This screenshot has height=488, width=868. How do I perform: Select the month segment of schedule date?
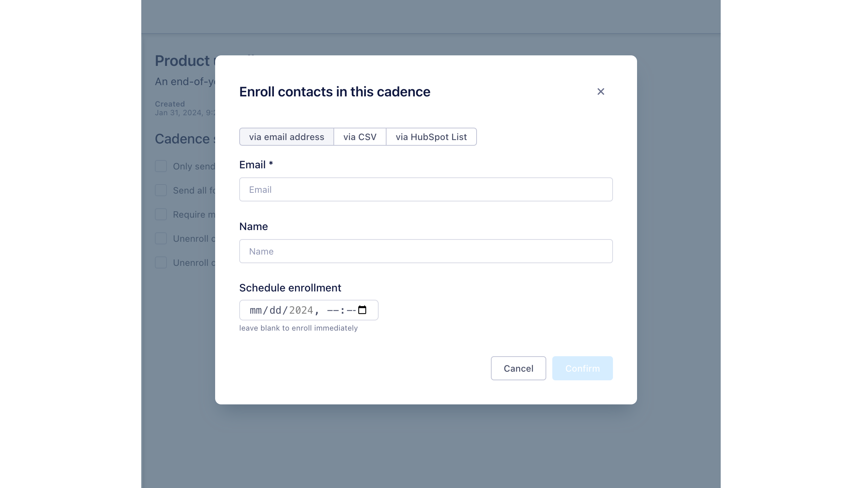[255, 310]
